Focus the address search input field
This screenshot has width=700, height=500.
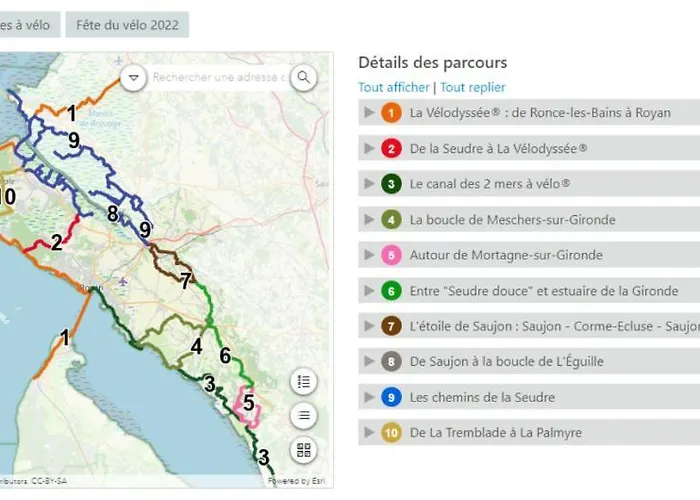coord(217,77)
